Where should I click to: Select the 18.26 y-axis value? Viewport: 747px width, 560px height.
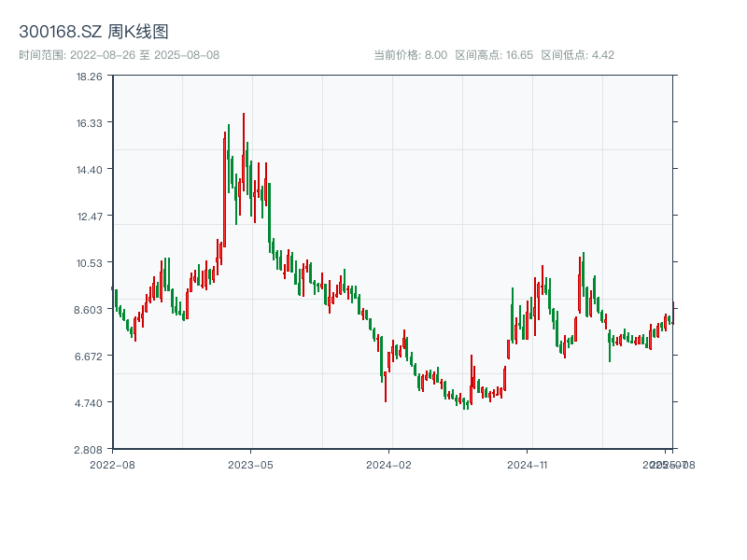(91, 78)
